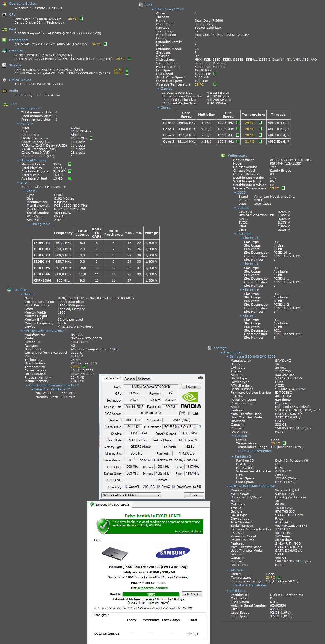
Task: Click the question mark beside Bus Interface
Action: tap(200, 427)
